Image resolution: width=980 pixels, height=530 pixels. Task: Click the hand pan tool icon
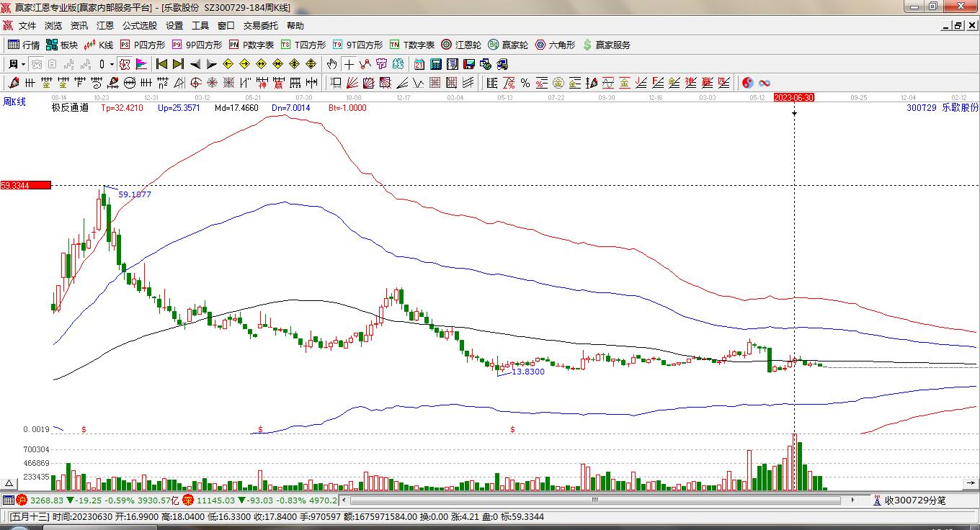click(331, 64)
